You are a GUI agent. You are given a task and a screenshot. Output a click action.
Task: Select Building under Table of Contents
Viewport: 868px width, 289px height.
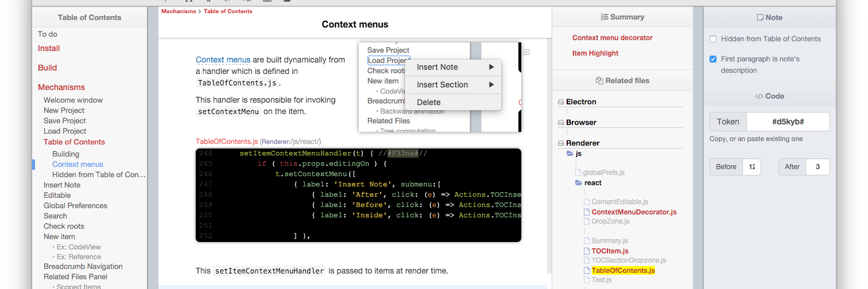click(65, 154)
